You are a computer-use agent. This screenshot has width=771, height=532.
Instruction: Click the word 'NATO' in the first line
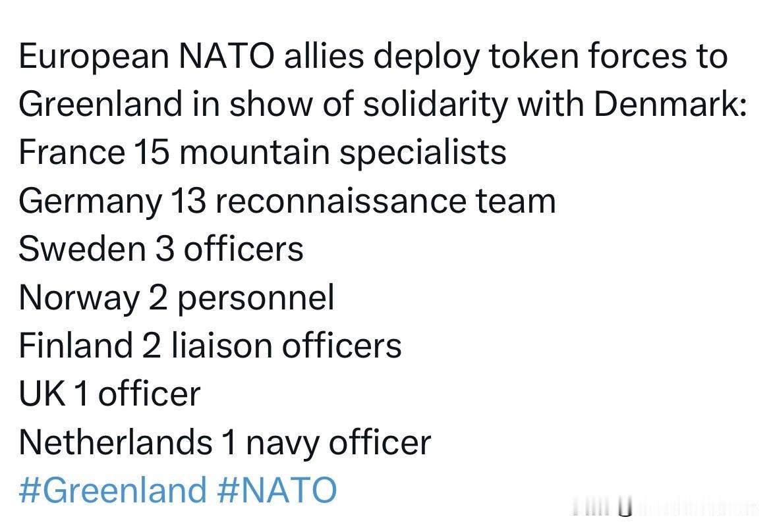click(x=226, y=56)
